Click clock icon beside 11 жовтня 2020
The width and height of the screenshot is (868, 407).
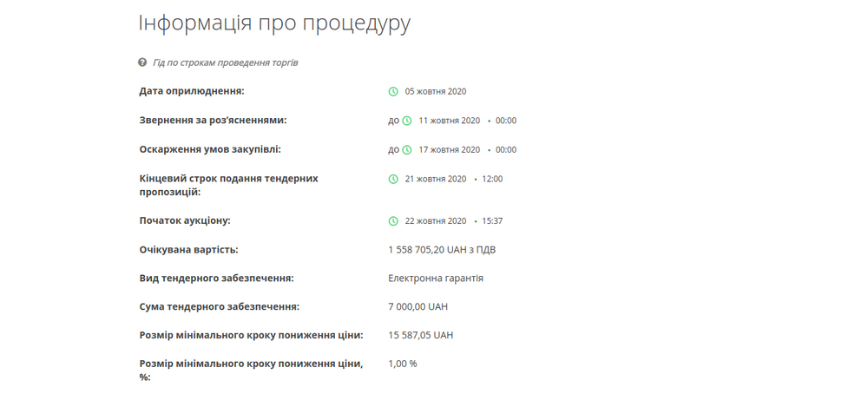coord(407,121)
